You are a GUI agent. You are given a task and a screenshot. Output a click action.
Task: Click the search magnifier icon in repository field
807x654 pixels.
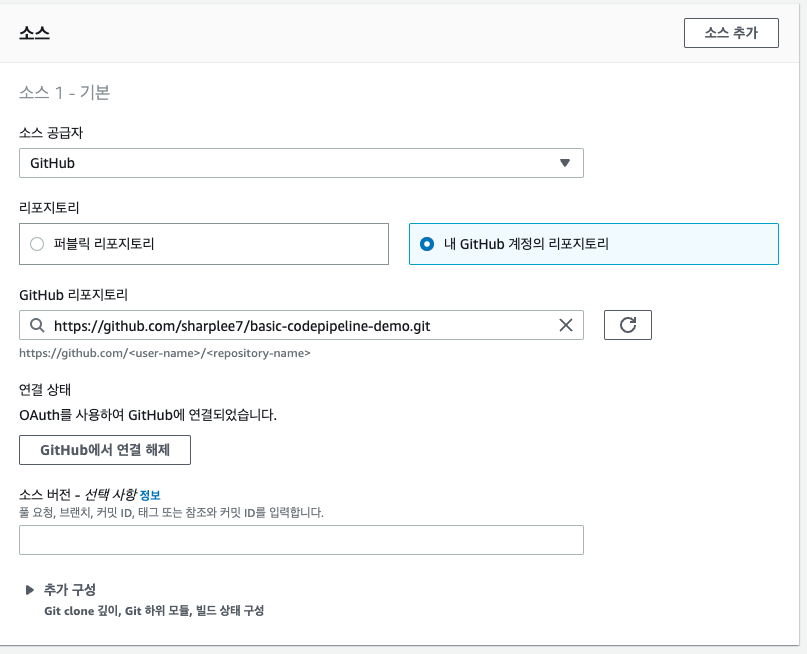[37, 325]
